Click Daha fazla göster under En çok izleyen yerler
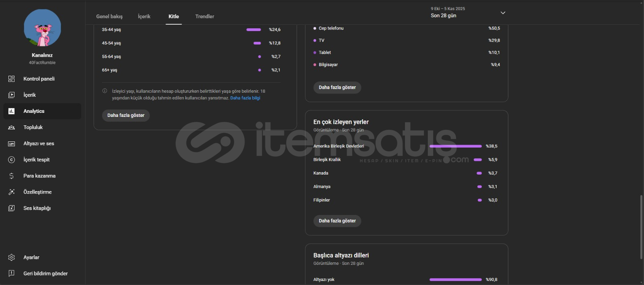Image resolution: width=644 pixels, height=285 pixels. click(x=337, y=221)
